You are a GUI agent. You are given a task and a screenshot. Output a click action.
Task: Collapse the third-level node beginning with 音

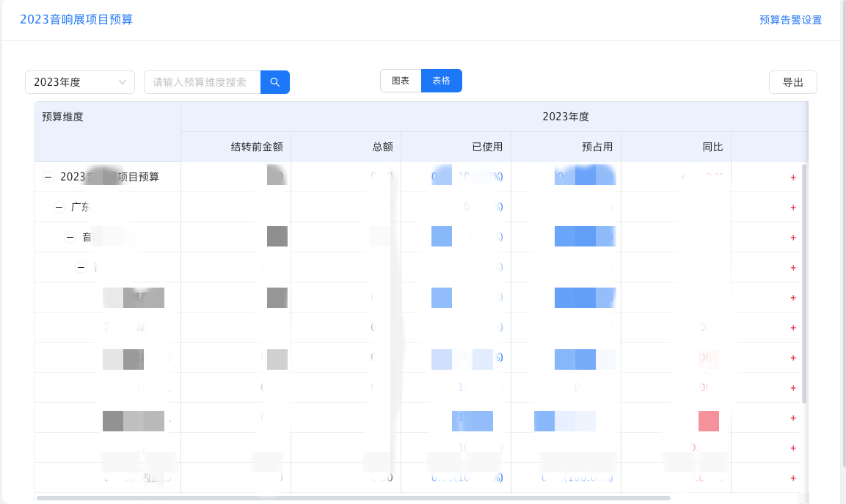coord(70,237)
